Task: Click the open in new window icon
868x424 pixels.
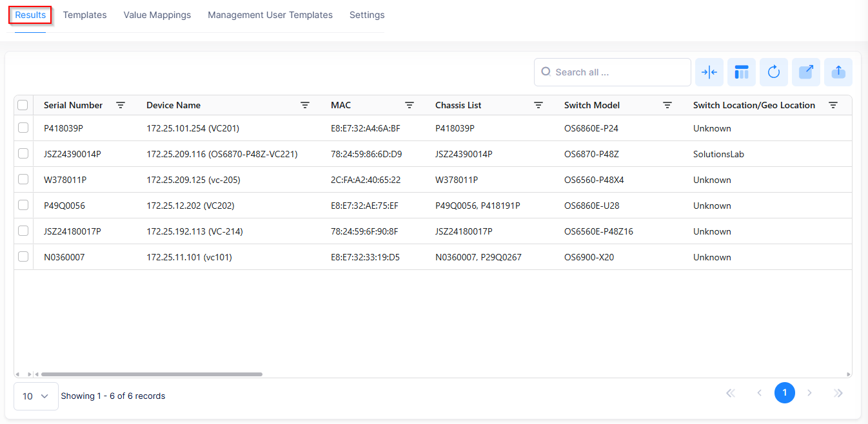Action: click(805, 72)
